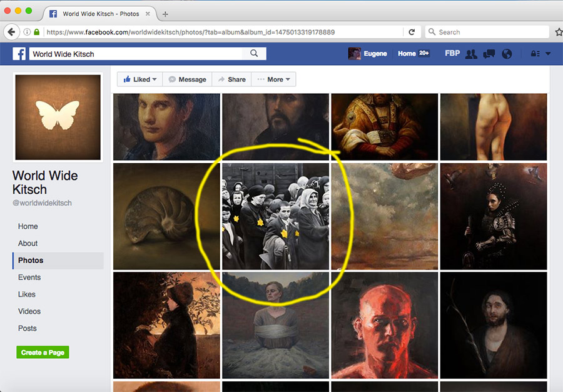The height and width of the screenshot is (392, 563).
Task: Open the young man portrait in top-left grid
Action: pos(166,127)
